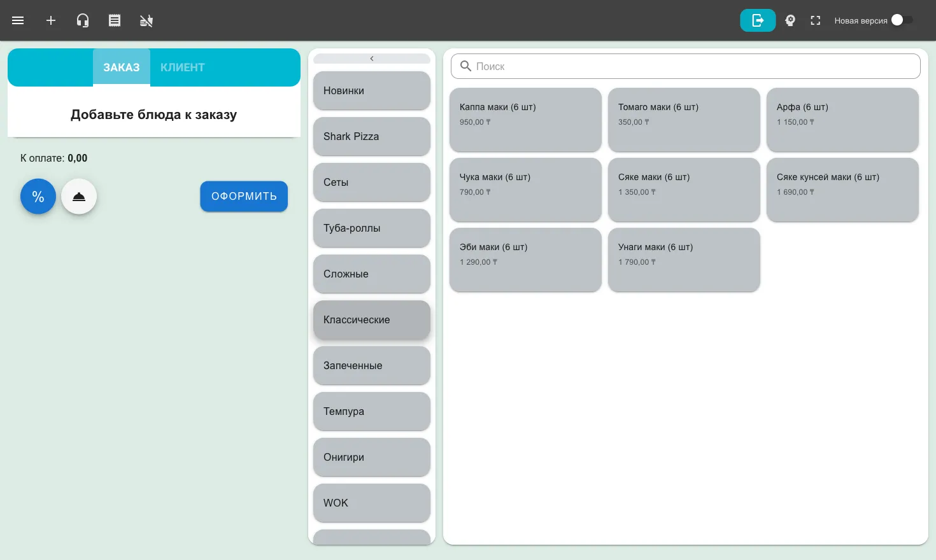Apply discount with the percent button
The width and height of the screenshot is (936, 560).
[x=38, y=197]
